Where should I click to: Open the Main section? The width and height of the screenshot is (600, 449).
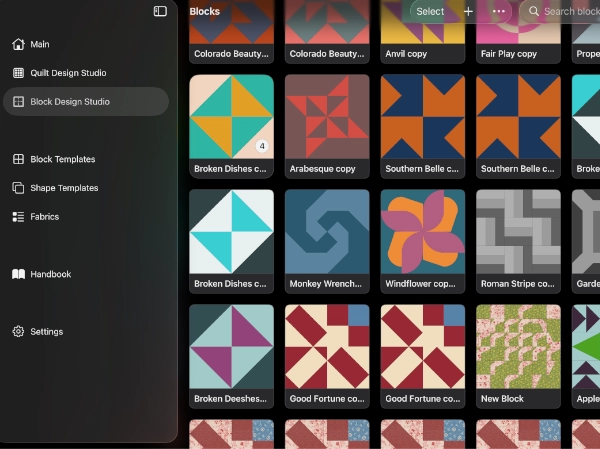coord(86,44)
